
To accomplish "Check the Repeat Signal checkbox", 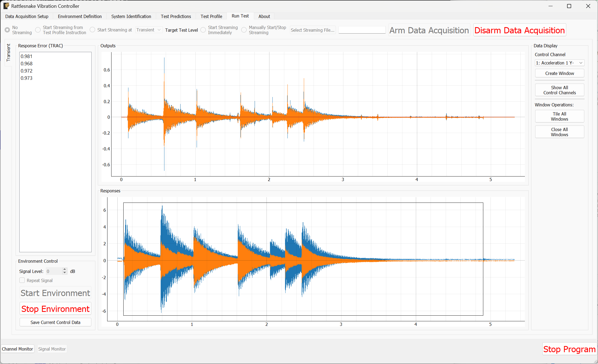I will [x=22, y=280].
